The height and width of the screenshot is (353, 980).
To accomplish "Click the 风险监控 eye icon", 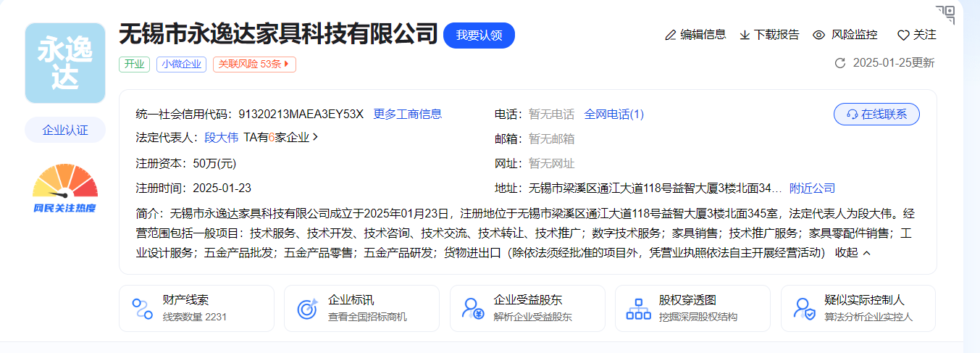I will point(819,35).
